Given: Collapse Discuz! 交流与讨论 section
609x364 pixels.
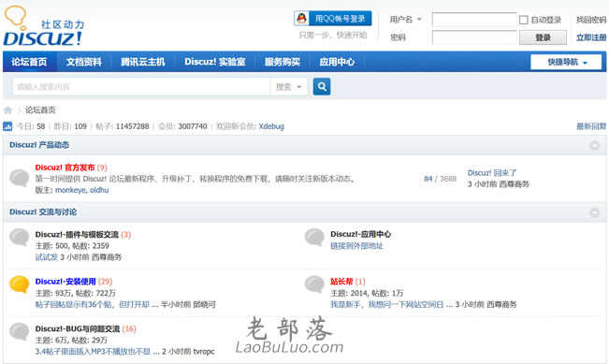Looking at the screenshot, I should (x=594, y=212).
